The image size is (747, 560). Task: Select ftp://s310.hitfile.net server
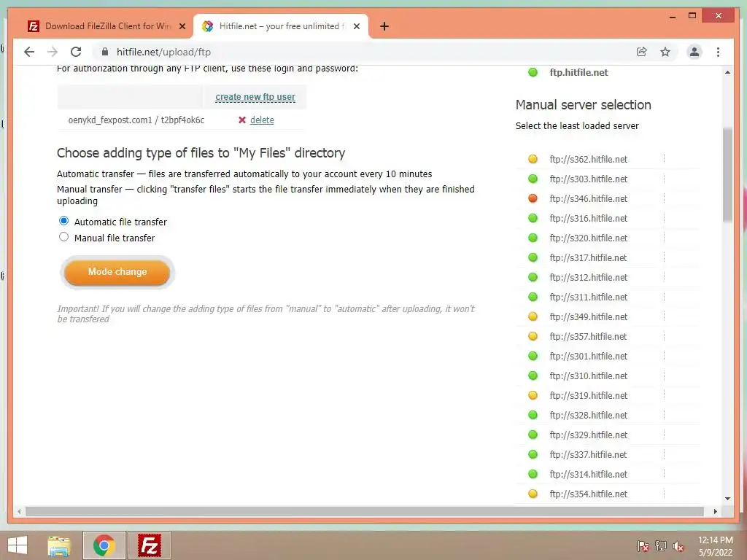(x=589, y=376)
